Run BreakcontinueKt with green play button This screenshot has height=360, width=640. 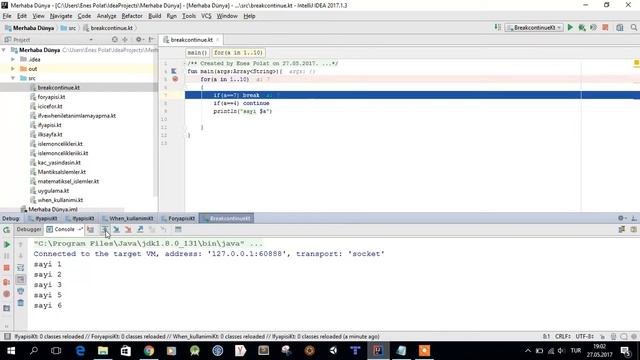[x=570, y=27]
